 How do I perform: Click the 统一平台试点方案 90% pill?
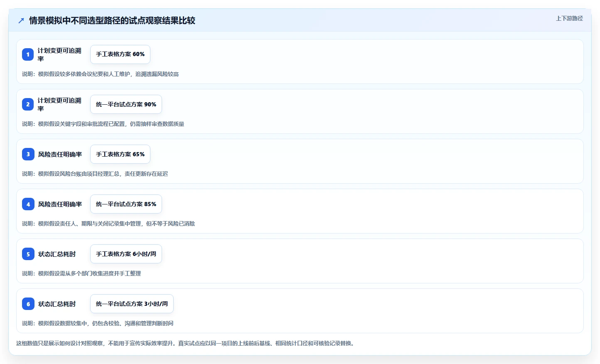pyautogui.click(x=126, y=104)
